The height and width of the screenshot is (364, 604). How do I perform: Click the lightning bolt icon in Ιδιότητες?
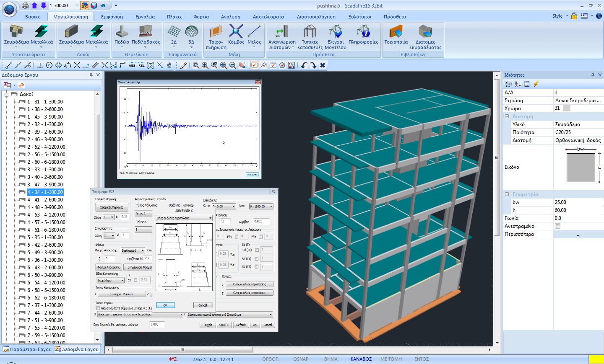pos(536,84)
